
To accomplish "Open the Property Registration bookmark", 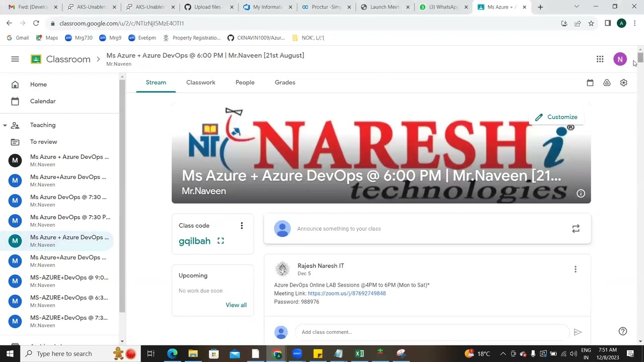I will click(x=192, y=38).
